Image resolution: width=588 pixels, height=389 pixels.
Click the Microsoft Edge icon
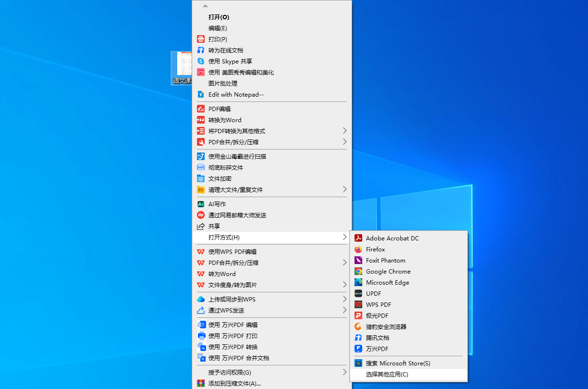point(358,283)
